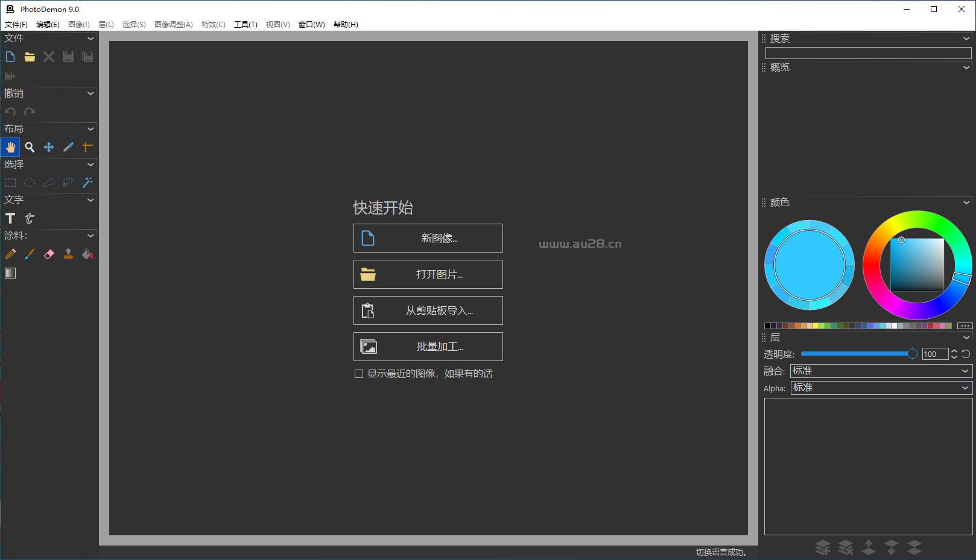
Task: Select the measure tool
Action: coord(87,147)
